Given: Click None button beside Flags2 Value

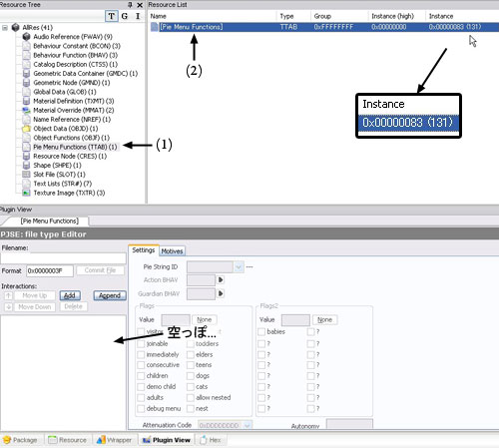Looking at the screenshot, I should (x=324, y=320).
